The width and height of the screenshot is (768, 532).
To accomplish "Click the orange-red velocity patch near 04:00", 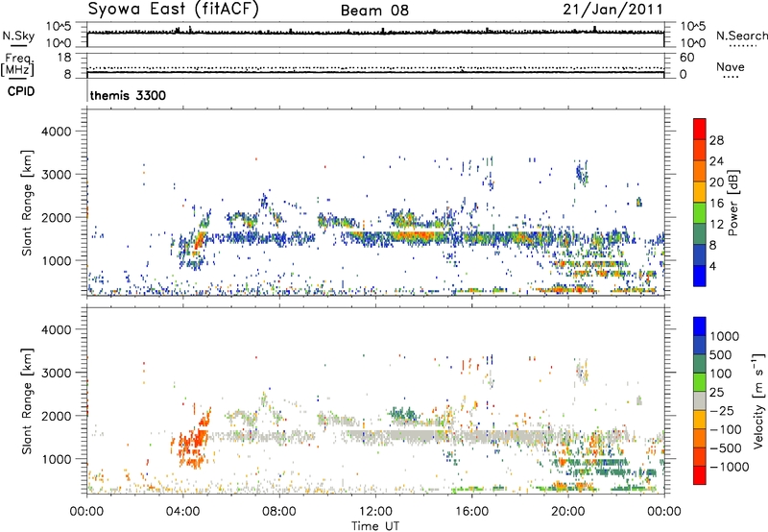I will click(195, 444).
